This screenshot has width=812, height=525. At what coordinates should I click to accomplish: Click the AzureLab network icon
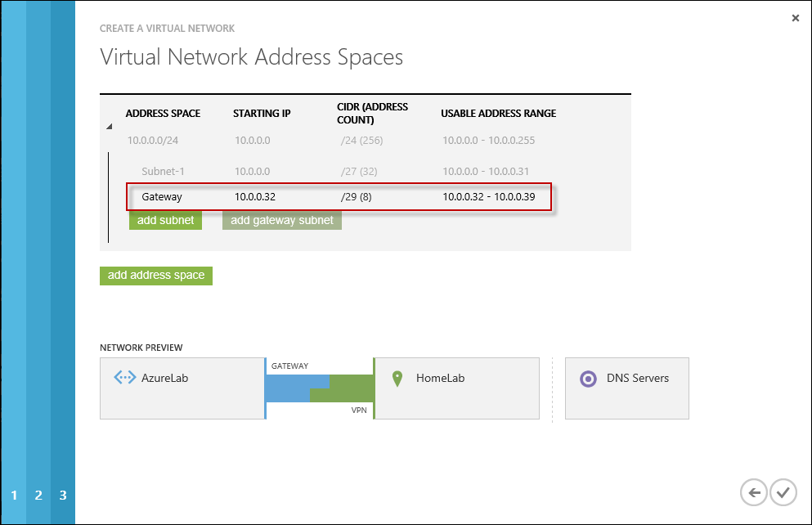(124, 378)
